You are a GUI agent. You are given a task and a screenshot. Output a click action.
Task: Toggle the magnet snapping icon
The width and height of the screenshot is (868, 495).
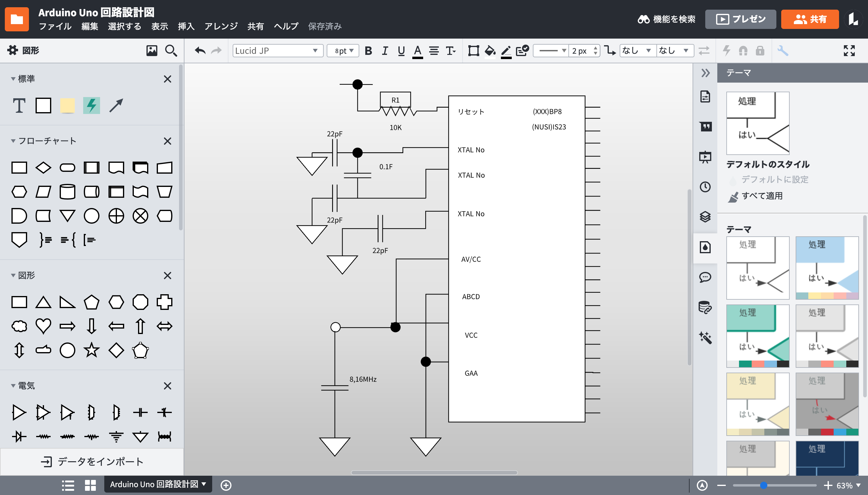[x=743, y=51]
